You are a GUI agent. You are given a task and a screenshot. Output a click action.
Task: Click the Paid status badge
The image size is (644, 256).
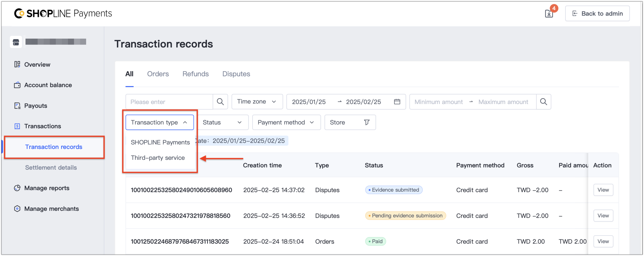(376, 241)
